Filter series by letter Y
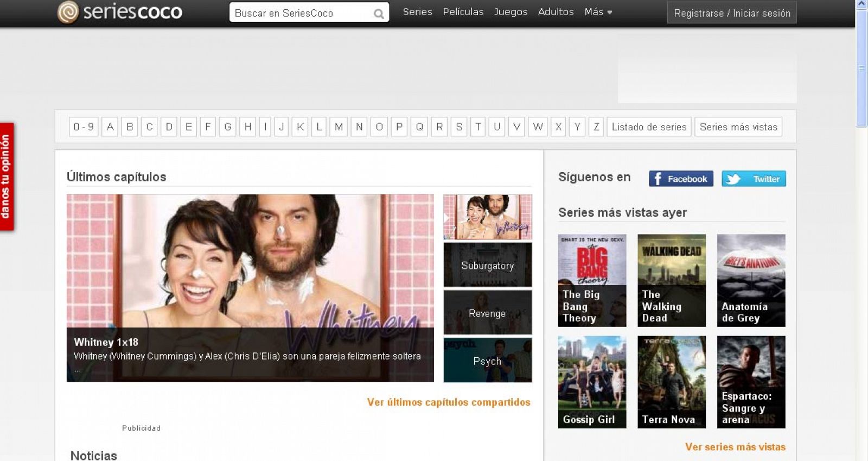This screenshot has width=868, height=461. click(x=577, y=127)
